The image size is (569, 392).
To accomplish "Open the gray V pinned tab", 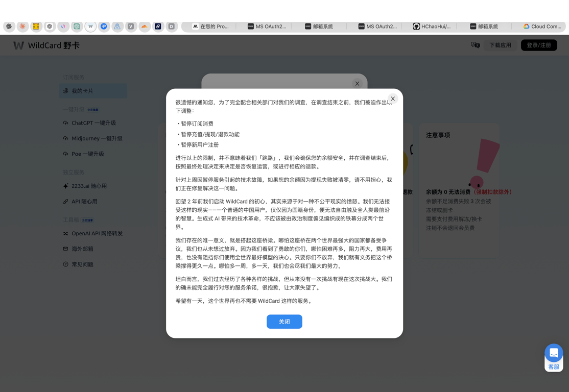I will tap(131, 27).
